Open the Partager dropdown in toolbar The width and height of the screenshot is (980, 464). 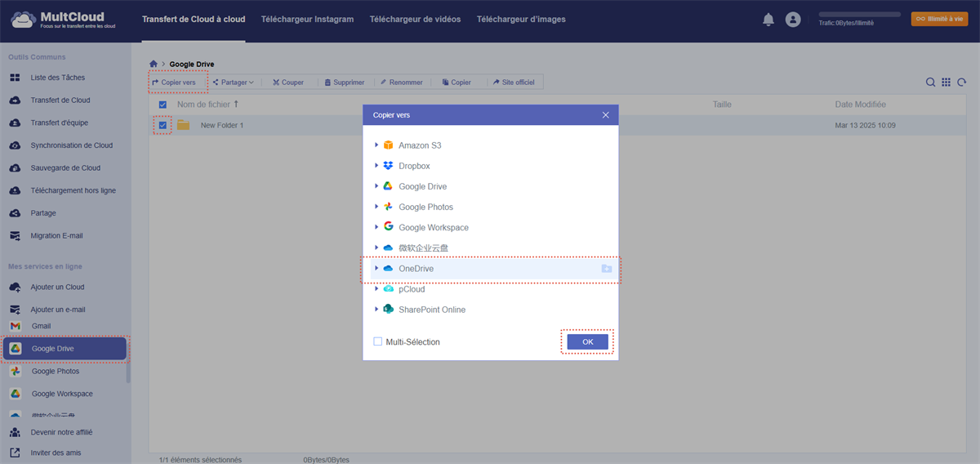pos(234,83)
